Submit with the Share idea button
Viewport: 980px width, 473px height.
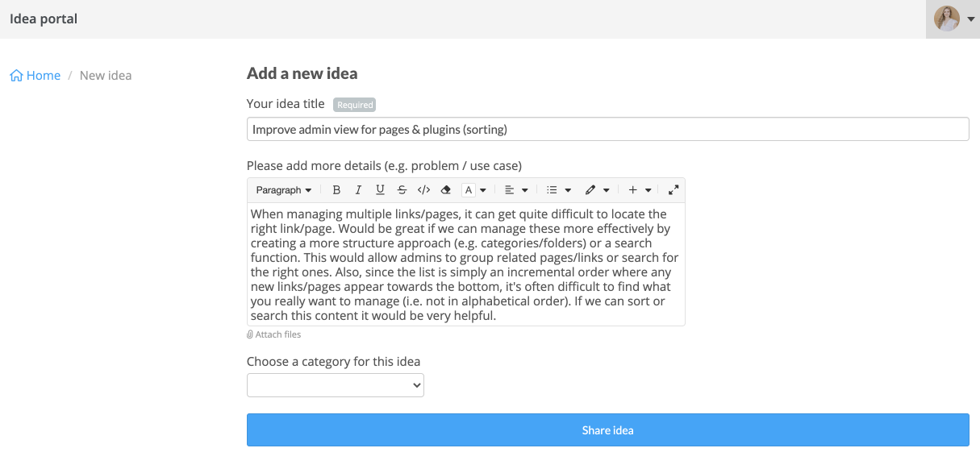coord(607,430)
